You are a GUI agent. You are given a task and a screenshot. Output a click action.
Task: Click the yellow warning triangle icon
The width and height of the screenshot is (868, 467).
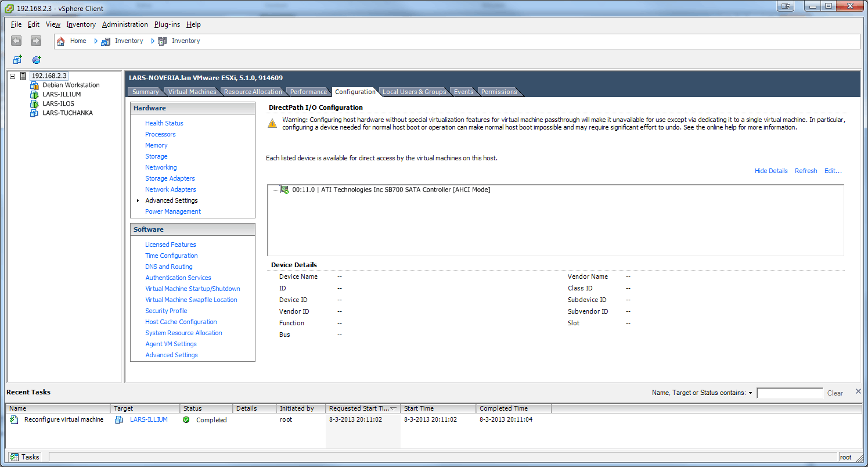pyautogui.click(x=272, y=123)
